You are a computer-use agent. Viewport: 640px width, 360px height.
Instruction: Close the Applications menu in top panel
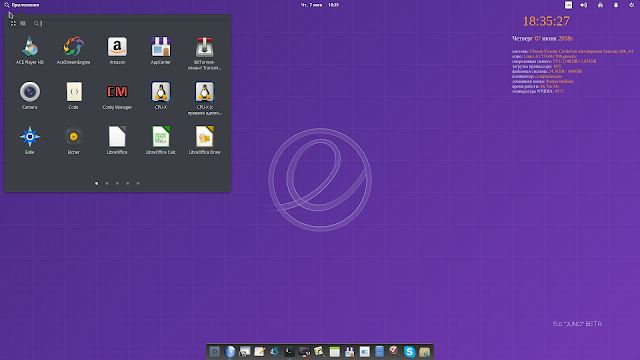[x=22, y=5]
